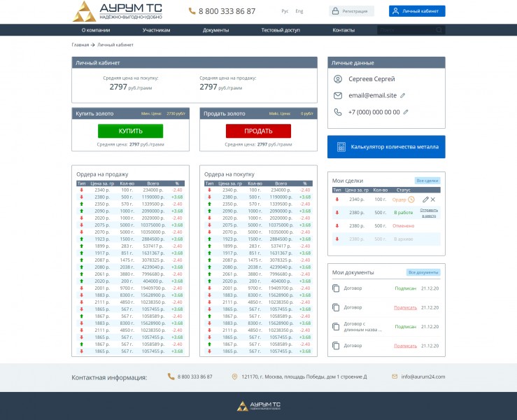Image resolution: width=517 pixels, height=420 pixels.
Task: Open the Контакты menu item
Action: pos(344,30)
